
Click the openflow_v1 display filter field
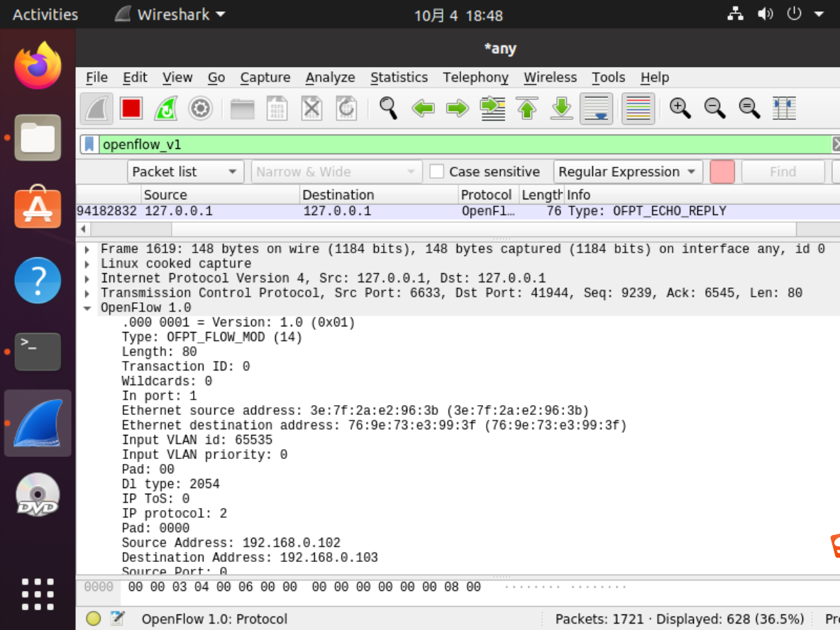[465, 144]
